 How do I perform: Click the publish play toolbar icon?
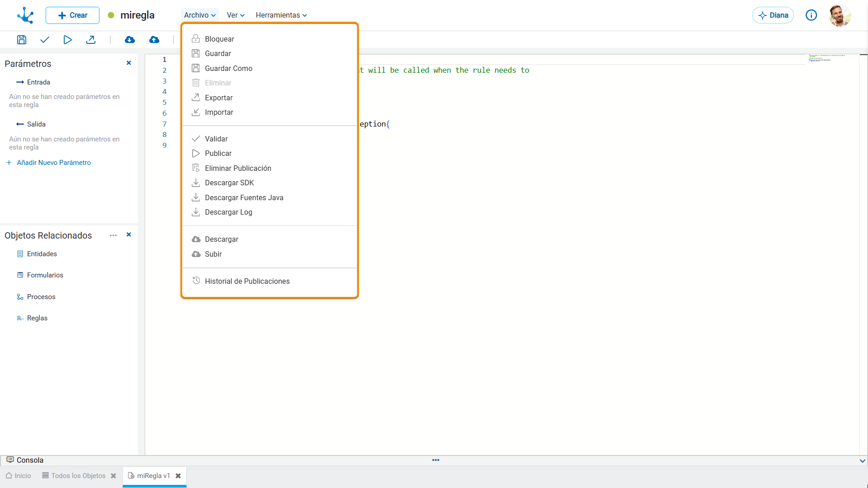[67, 40]
